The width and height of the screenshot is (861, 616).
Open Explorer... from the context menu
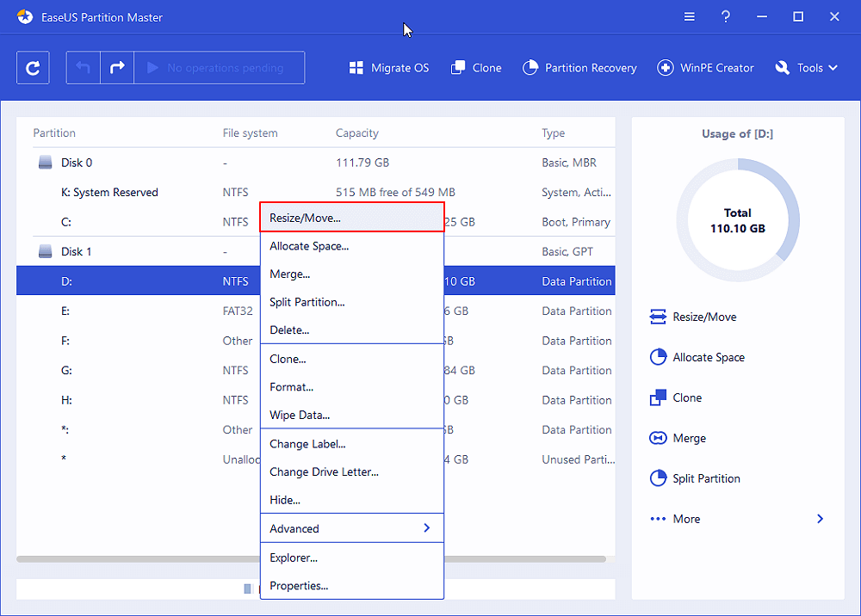[x=352, y=557]
